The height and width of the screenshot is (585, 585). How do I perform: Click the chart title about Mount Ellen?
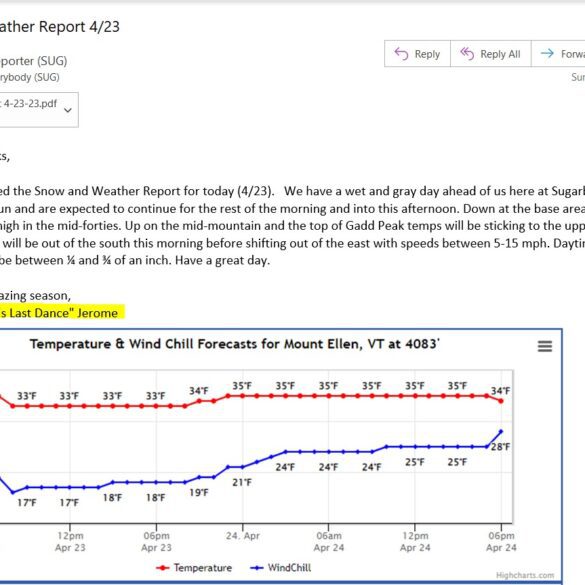pyautogui.click(x=235, y=344)
